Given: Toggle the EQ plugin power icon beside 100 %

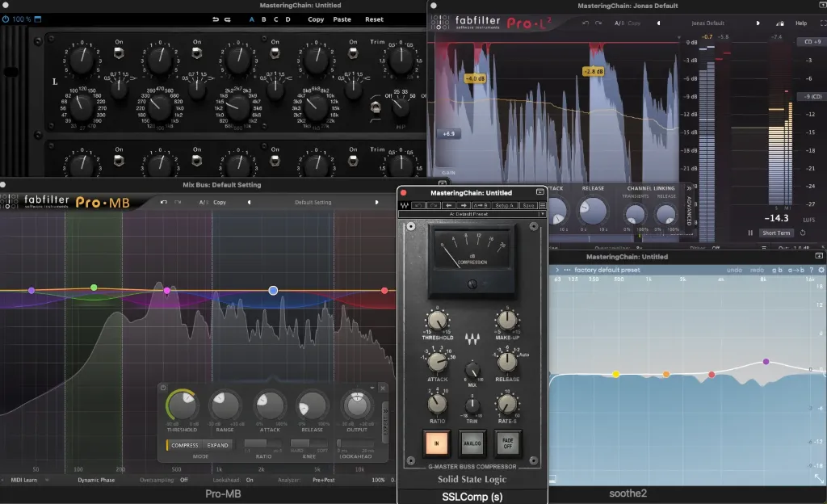Looking at the screenshot, I should click(6, 19).
